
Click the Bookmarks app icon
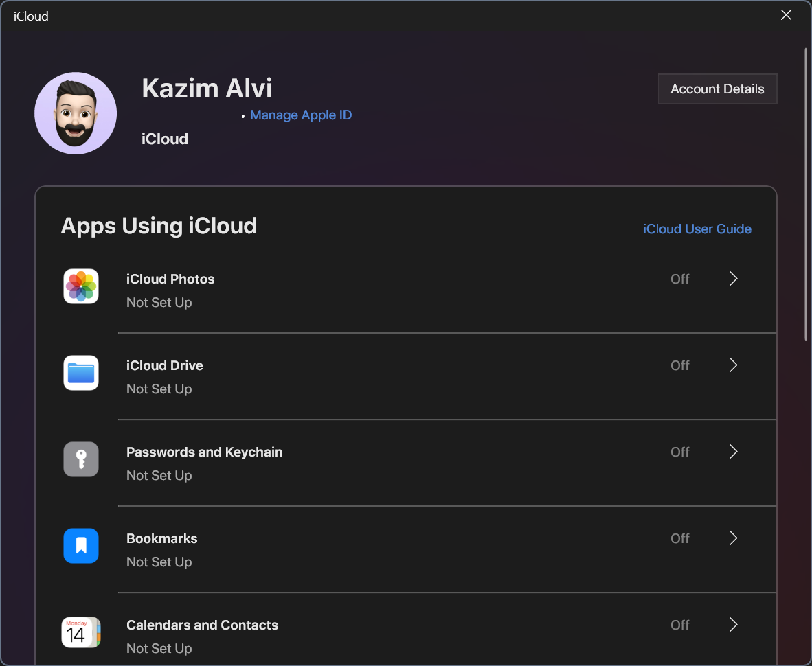point(81,545)
